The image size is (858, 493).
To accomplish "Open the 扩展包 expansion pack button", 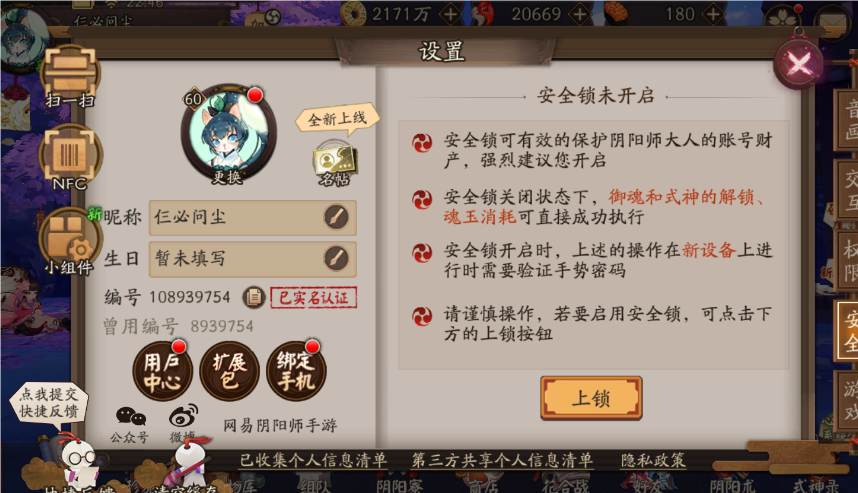I will point(229,371).
